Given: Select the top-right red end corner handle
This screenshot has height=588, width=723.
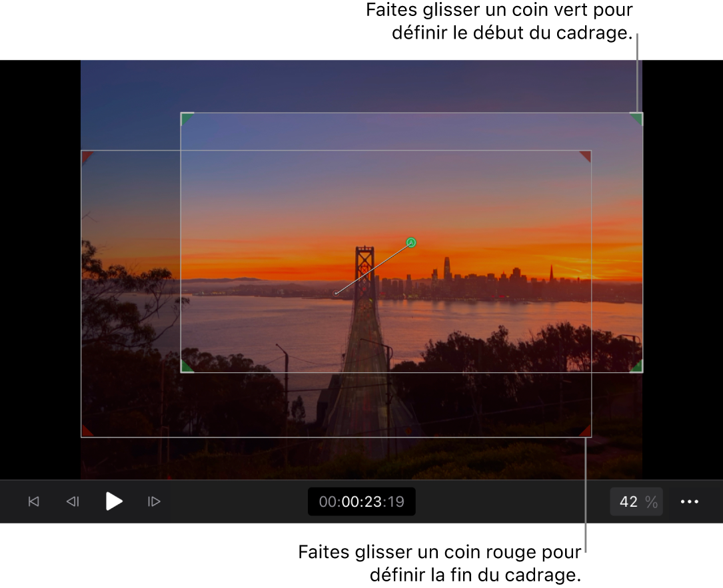Looking at the screenshot, I should (586, 156).
